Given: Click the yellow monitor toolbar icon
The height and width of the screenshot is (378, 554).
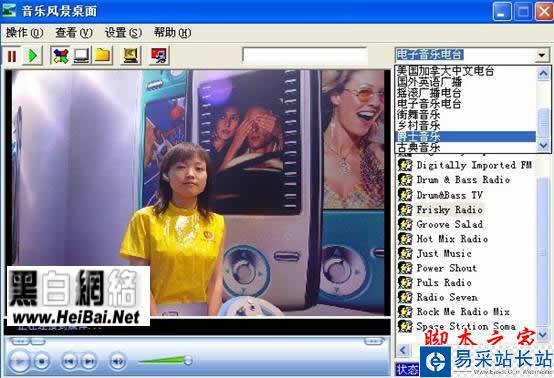Looking at the screenshot, I should (130, 56).
